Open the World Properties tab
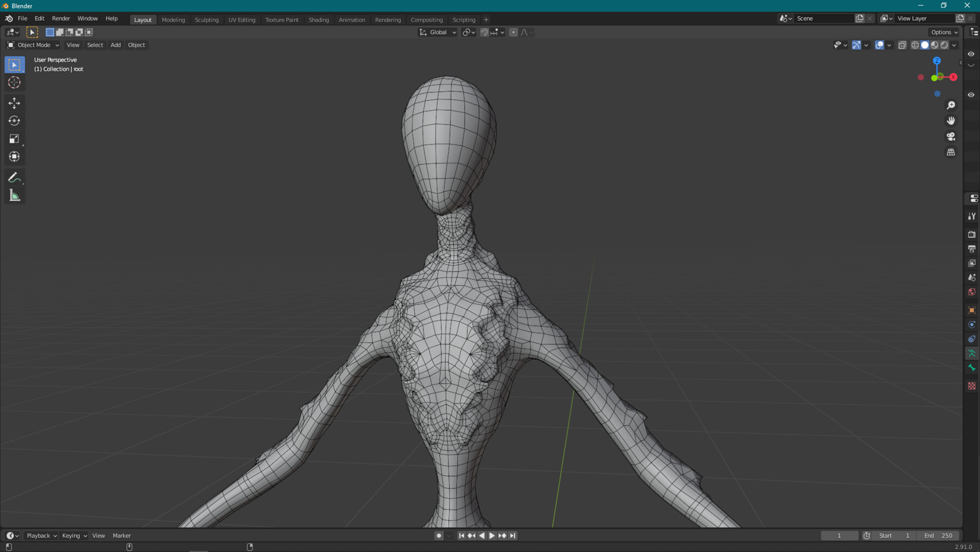Image resolution: width=980 pixels, height=552 pixels. coord(972,292)
